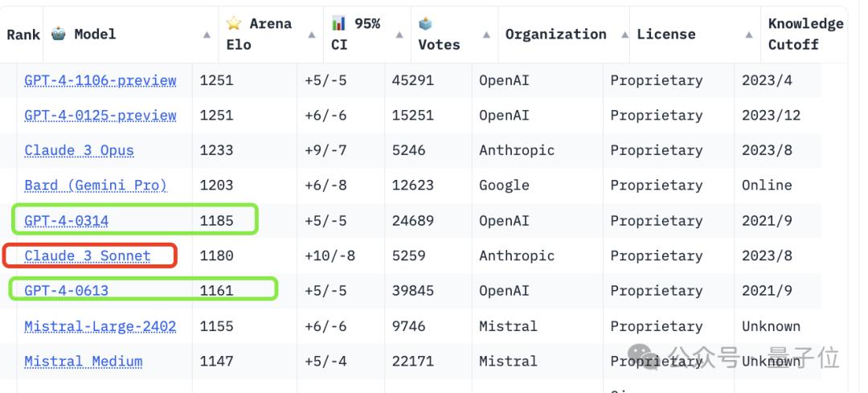This screenshot has width=868, height=393.
Task: Sort the 95% CI column with its arrow
Action: pyautogui.click(x=399, y=35)
